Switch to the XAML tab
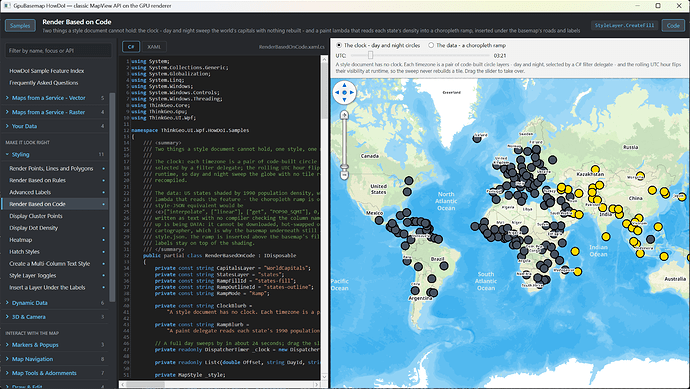 pyautogui.click(x=154, y=47)
